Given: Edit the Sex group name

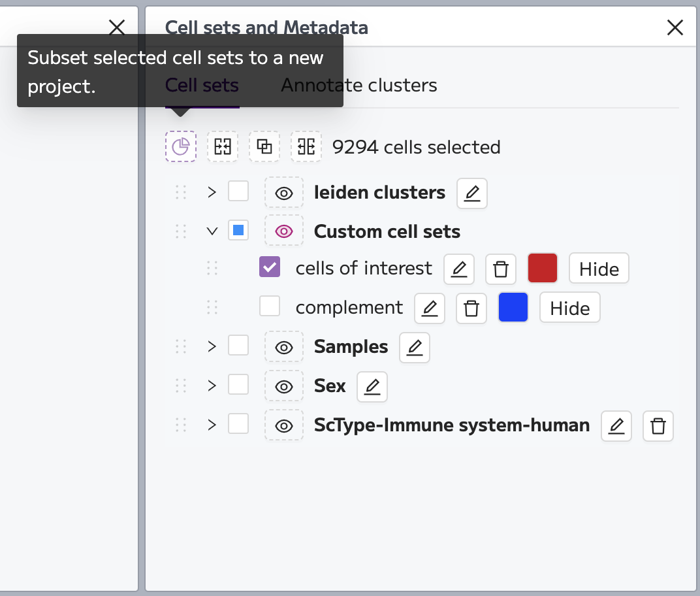Looking at the screenshot, I should pyautogui.click(x=372, y=387).
